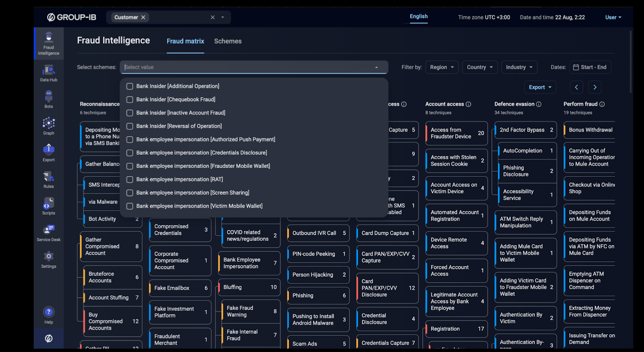Open the Data Hub section

click(49, 73)
